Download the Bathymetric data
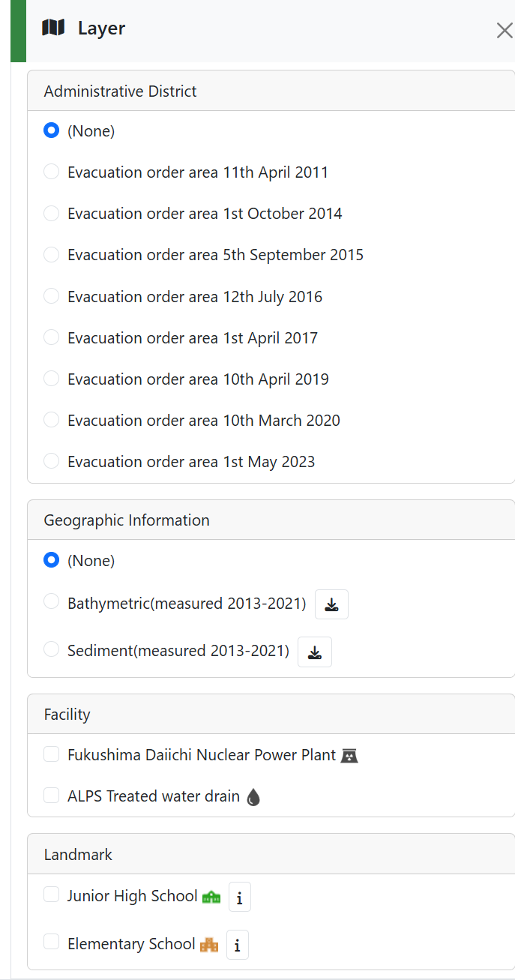 [x=331, y=604]
